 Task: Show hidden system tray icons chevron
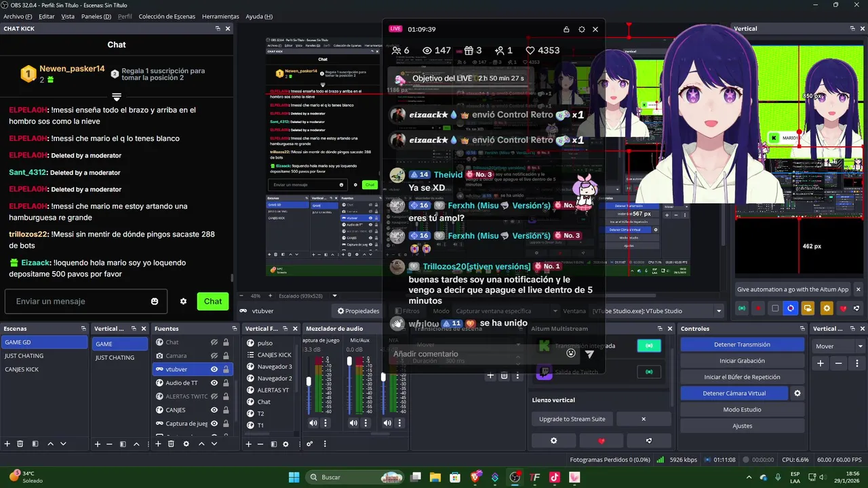pos(749,477)
